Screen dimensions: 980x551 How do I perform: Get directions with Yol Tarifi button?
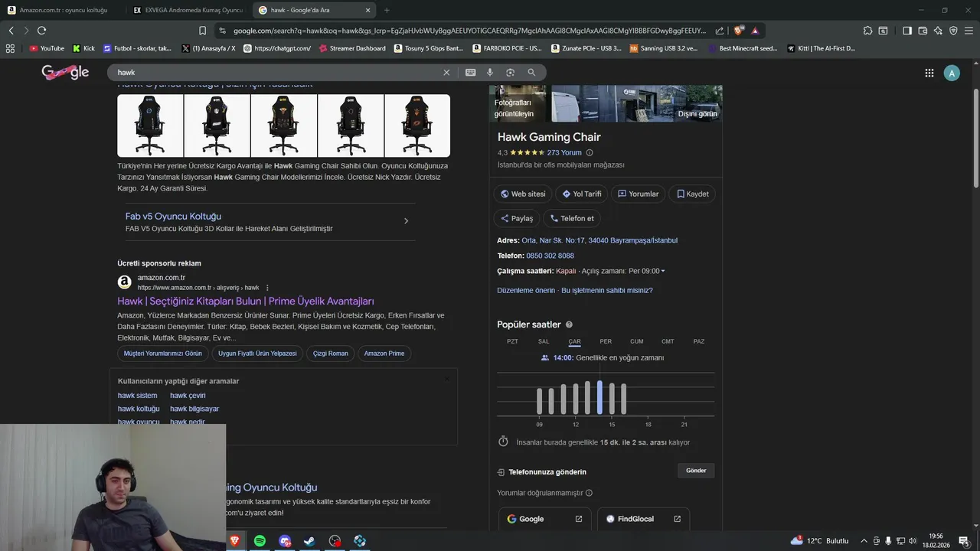pos(581,194)
